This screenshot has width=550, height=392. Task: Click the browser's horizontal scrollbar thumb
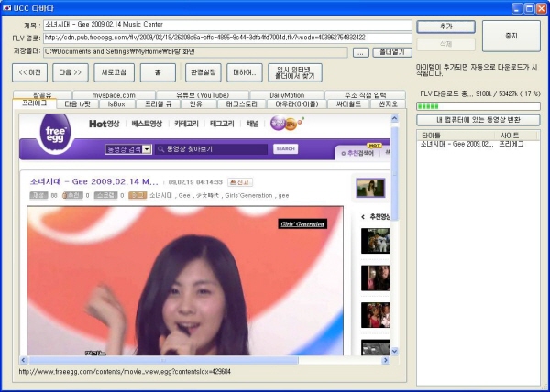[x=163, y=360]
